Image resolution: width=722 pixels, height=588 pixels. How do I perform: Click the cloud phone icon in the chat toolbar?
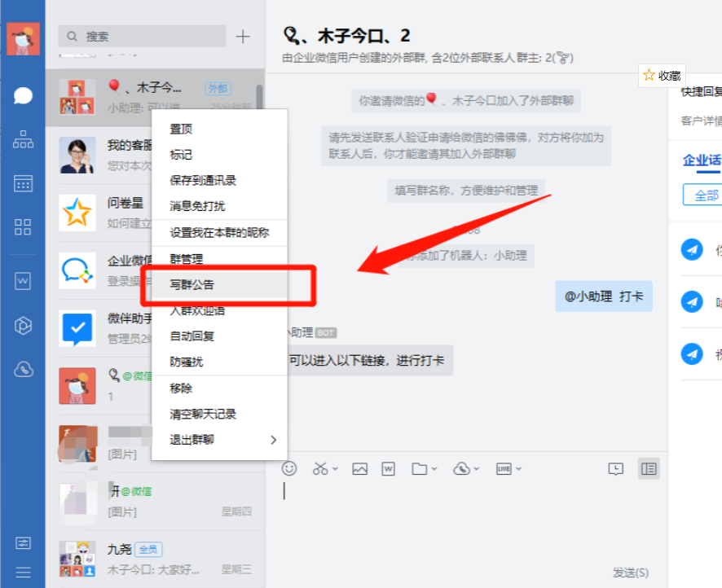(x=461, y=469)
